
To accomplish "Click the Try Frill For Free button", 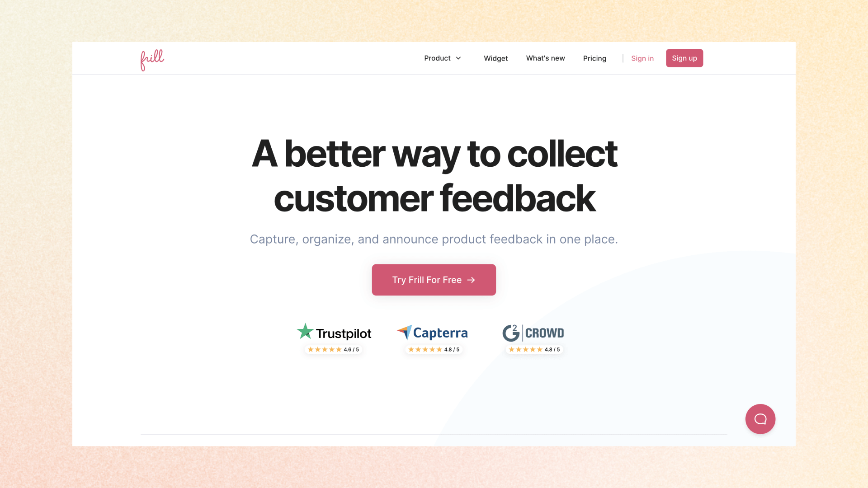I will [x=434, y=279].
